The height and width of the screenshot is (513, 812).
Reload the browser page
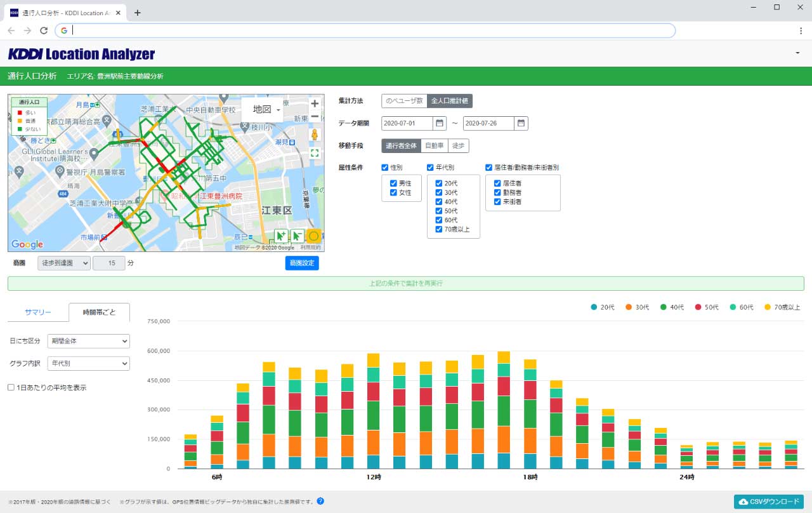(44, 30)
